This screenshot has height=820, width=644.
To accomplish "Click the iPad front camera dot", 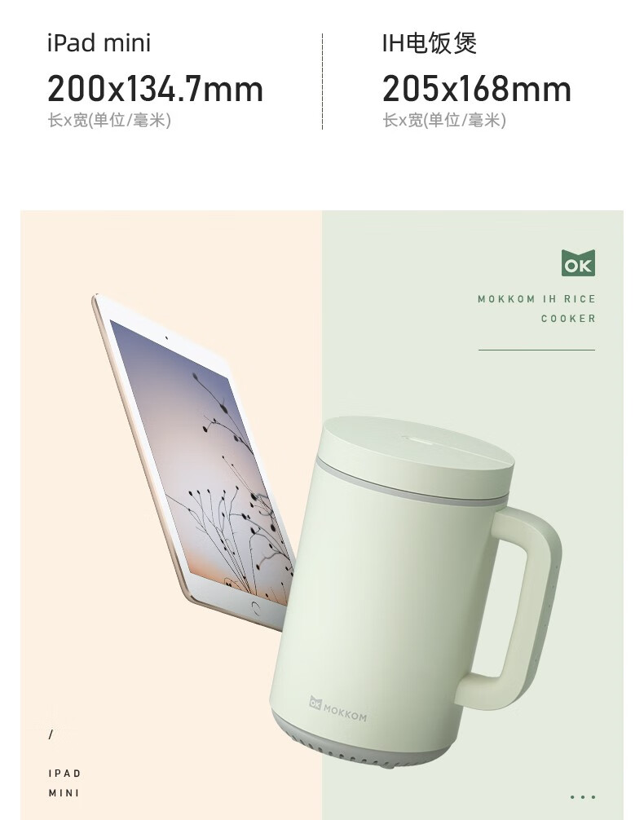I will 166,337.
